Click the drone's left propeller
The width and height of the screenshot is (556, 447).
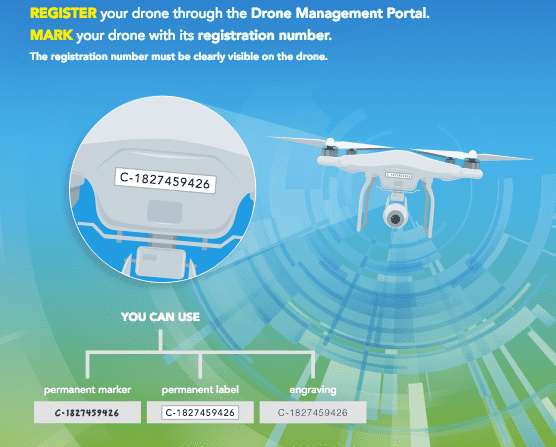tap(332, 143)
